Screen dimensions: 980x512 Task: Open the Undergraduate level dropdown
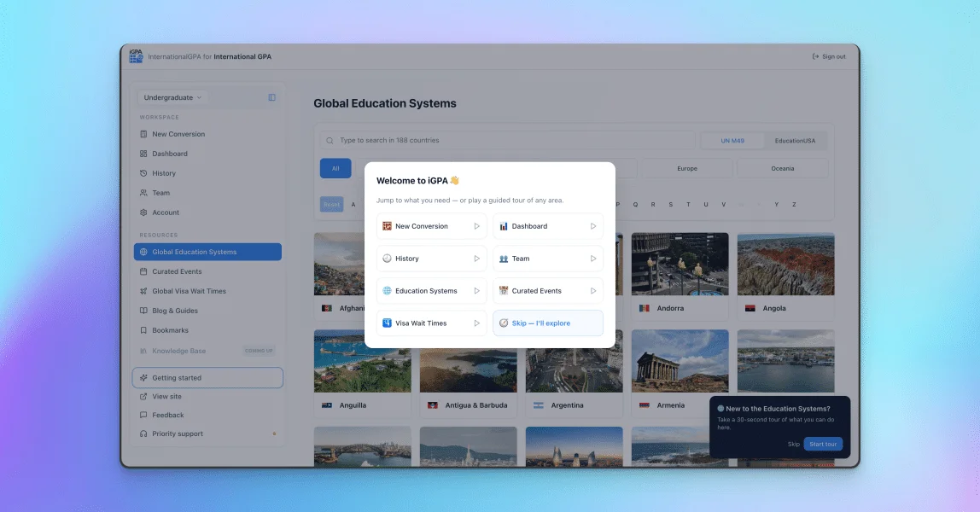pos(173,97)
